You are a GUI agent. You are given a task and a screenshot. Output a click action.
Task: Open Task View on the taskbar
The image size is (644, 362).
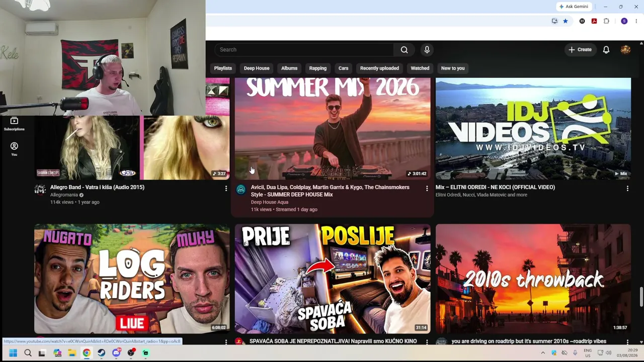pos(42,353)
